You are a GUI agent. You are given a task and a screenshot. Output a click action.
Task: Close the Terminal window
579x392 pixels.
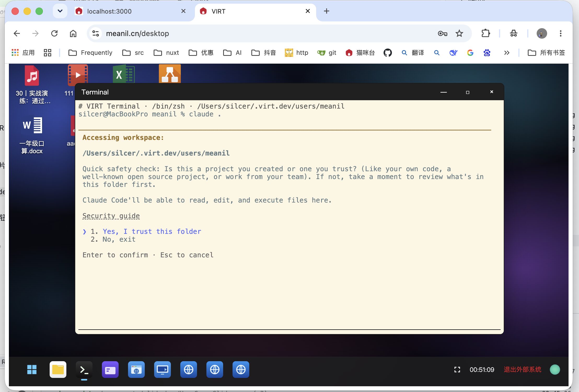coord(491,92)
